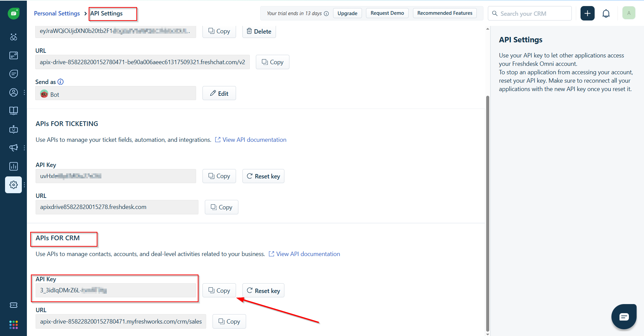
Task: Click the ticket coupon icon in sidebar
Action: [13, 305]
